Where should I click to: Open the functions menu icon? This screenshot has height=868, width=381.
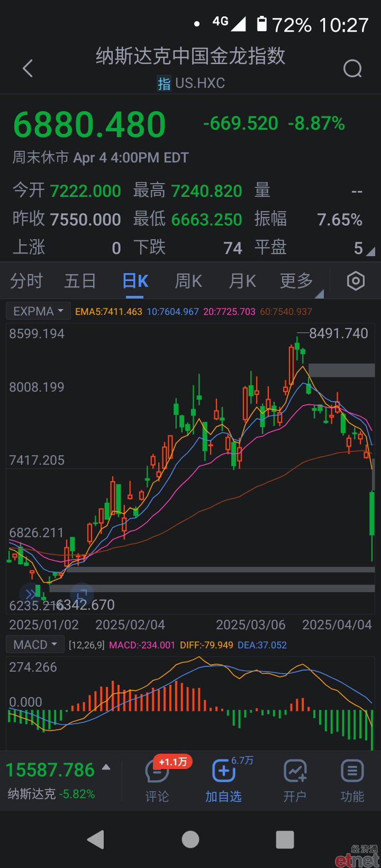pos(352,771)
